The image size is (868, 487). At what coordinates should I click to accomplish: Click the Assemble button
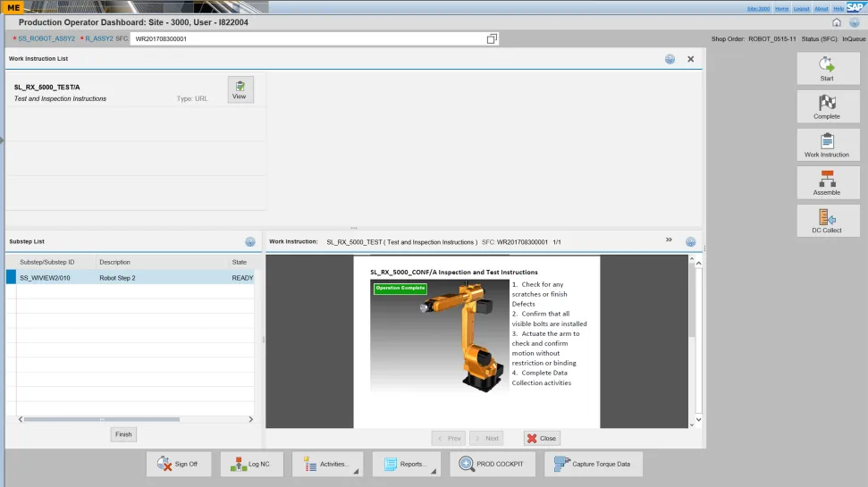827,183
